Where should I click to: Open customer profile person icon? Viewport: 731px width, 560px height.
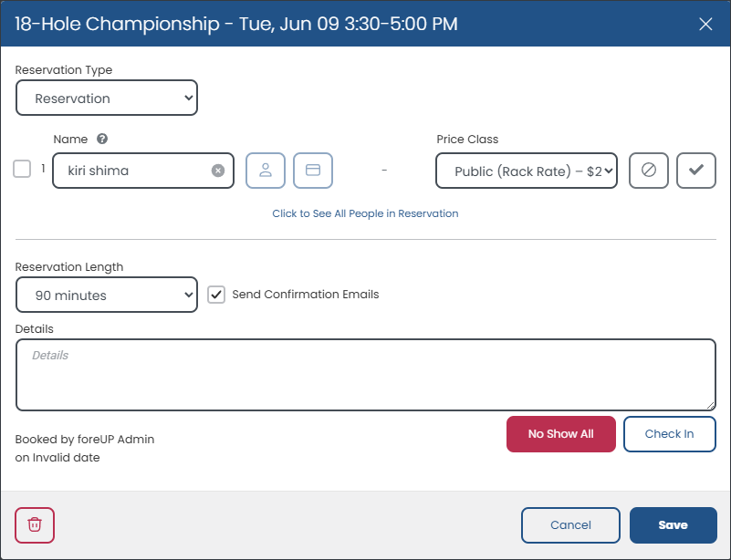(x=266, y=171)
